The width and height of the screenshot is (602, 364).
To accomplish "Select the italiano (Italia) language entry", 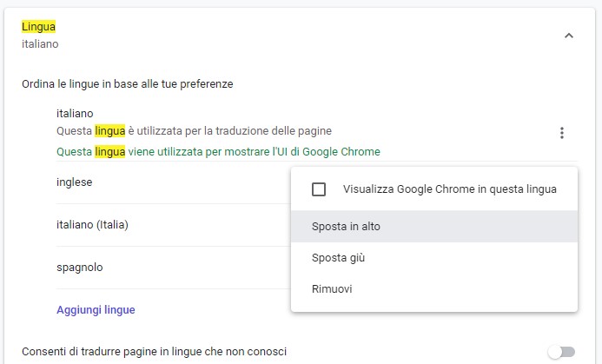I will (92, 225).
